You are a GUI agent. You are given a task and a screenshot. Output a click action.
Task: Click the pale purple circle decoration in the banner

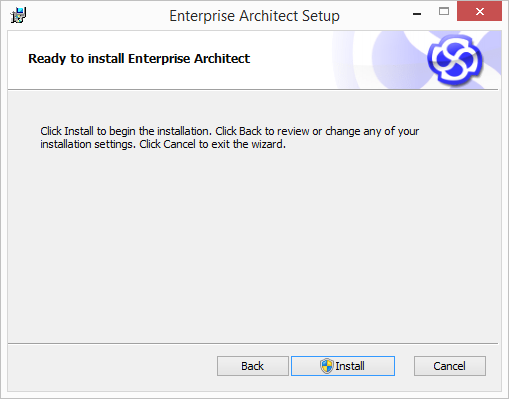398,62
